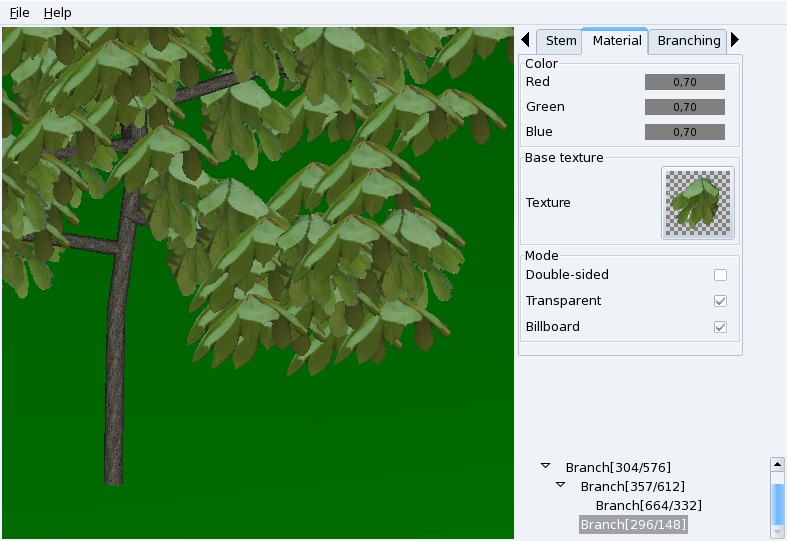Collapse the Branch[304/576] tree node
The width and height of the screenshot is (787, 541).
point(546,466)
